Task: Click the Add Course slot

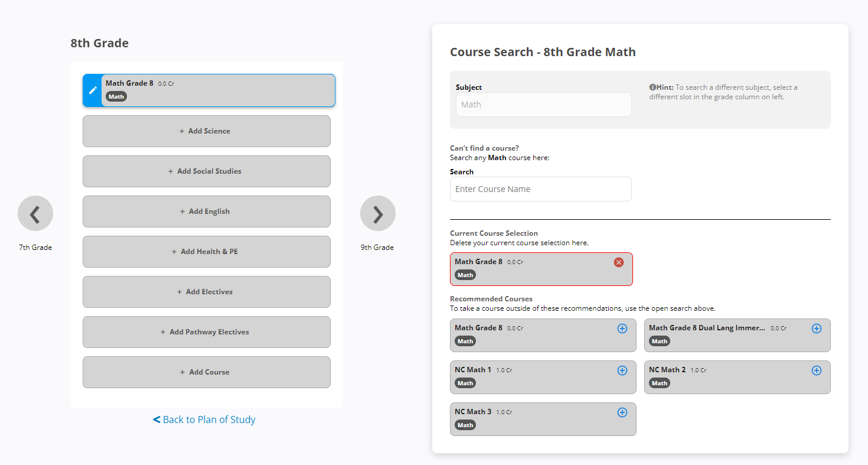Action: pos(206,372)
